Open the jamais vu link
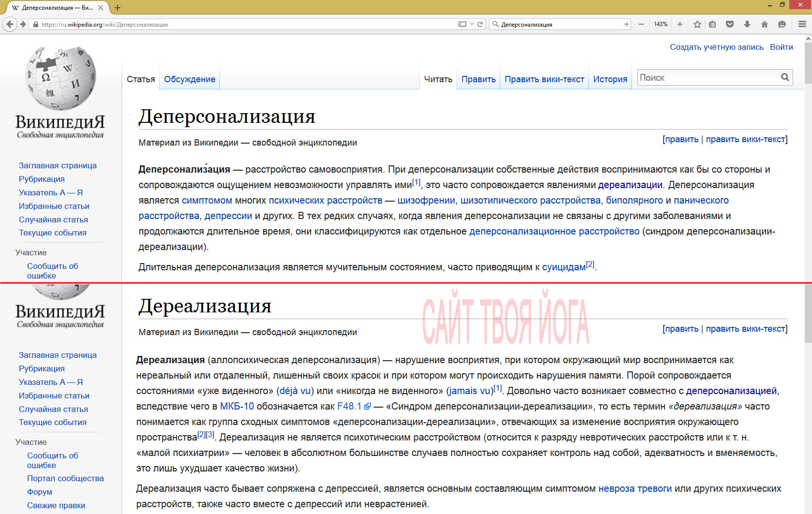The width and height of the screenshot is (812, 514). click(x=470, y=391)
